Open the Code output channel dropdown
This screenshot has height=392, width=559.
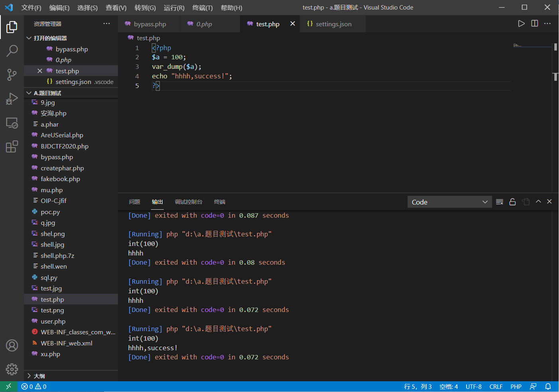[449, 202]
